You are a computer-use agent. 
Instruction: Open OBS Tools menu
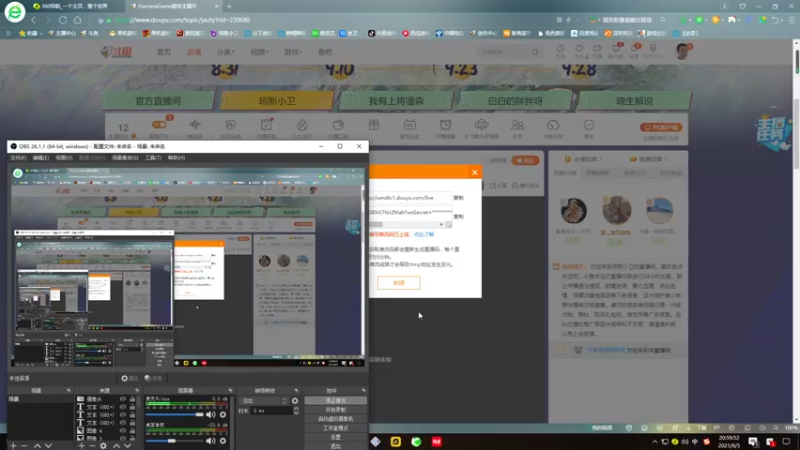[153, 158]
